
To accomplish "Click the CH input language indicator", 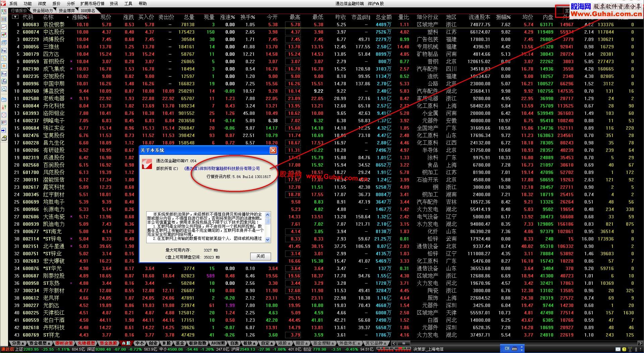I will point(507,349).
